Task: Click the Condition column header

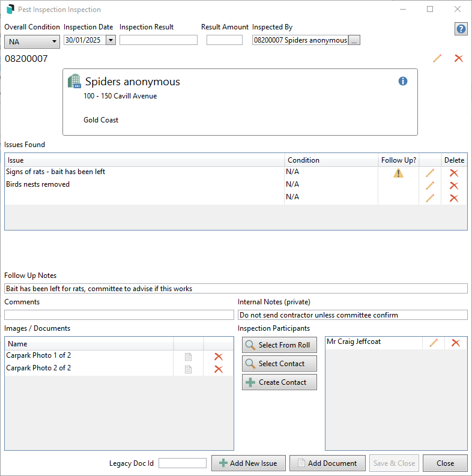Action: tap(331, 160)
